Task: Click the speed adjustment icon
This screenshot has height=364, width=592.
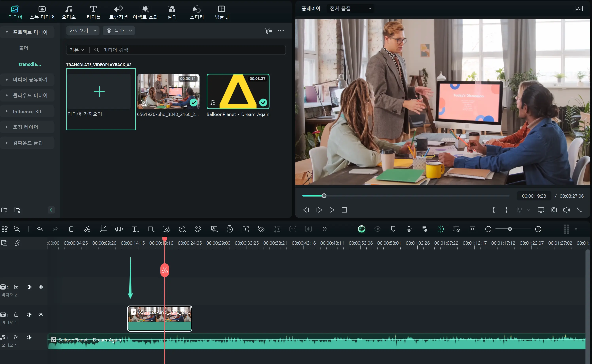Action: tap(182, 229)
